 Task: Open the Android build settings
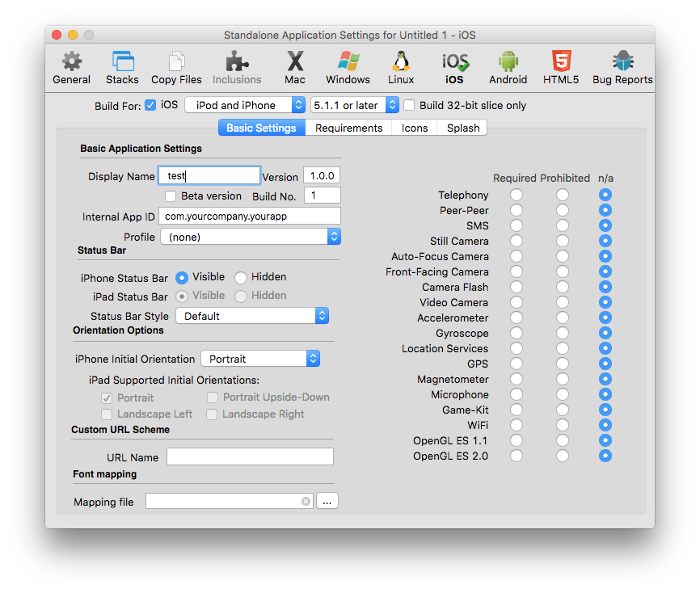508,67
